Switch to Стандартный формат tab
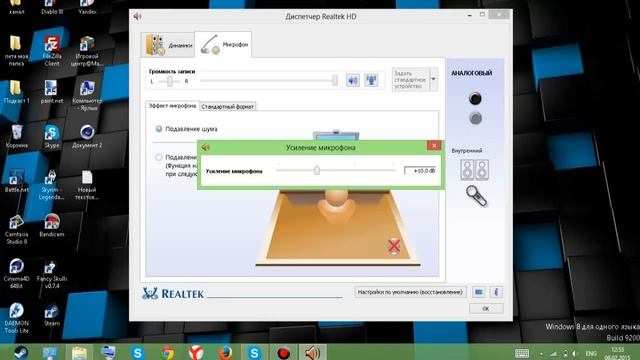The width and height of the screenshot is (640, 360). tap(227, 107)
